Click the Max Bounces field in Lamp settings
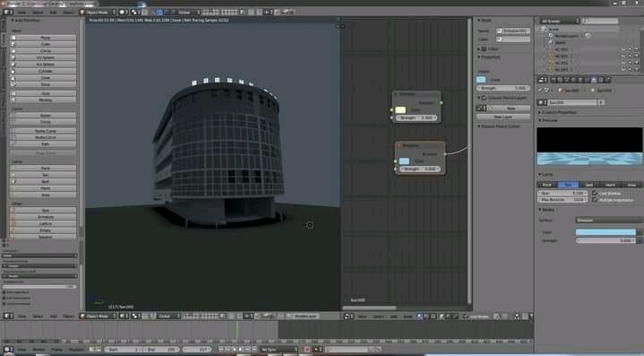Image resolution: width=644 pixels, height=356 pixels. (x=562, y=200)
